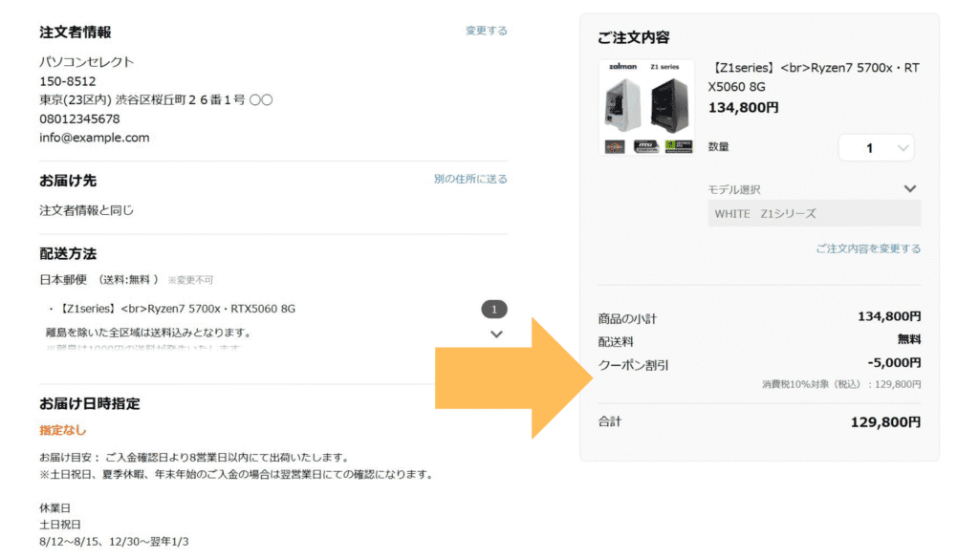Click the item count badge in 配送方法
The image size is (979, 560).
click(494, 309)
